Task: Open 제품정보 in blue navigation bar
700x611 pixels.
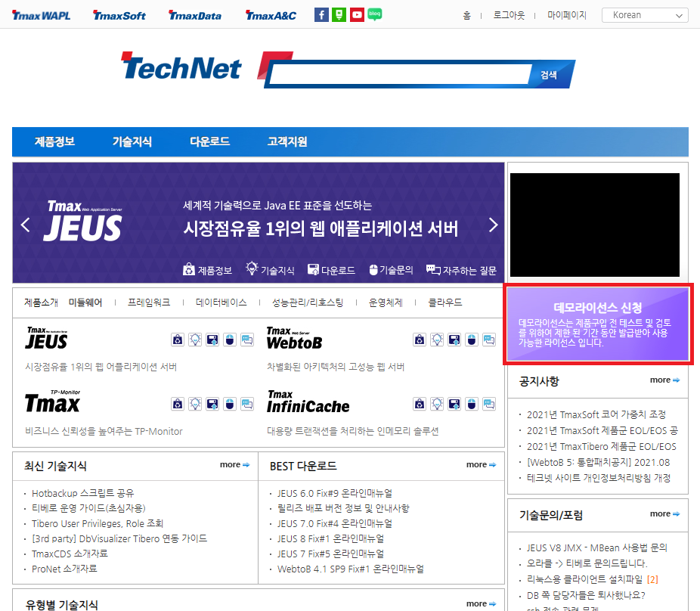Action: click(55, 141)
